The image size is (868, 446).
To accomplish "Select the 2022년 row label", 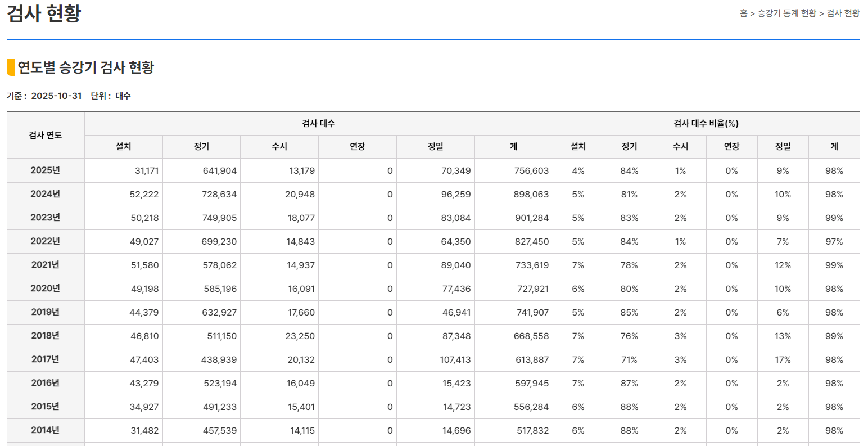I will pos(46,241).
